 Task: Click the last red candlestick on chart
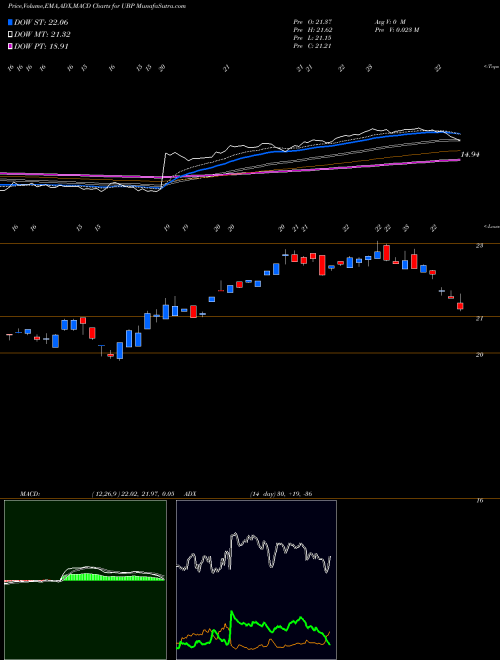coord(460,306)
